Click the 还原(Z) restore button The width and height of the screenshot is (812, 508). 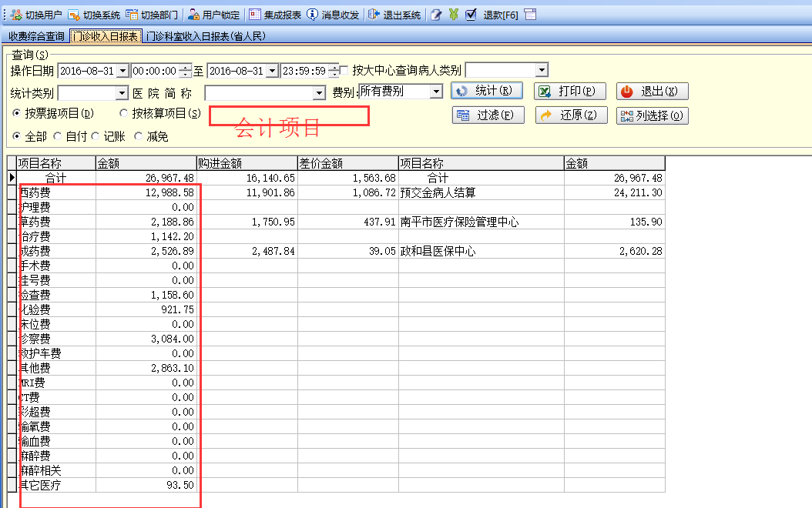[x=571, y=115]
